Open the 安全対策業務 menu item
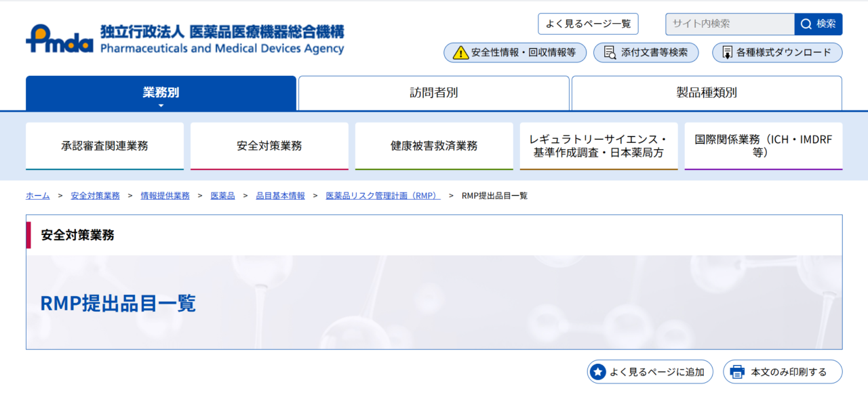The height and width of the screenshot is (395, 868). click(x=269, y=144)
